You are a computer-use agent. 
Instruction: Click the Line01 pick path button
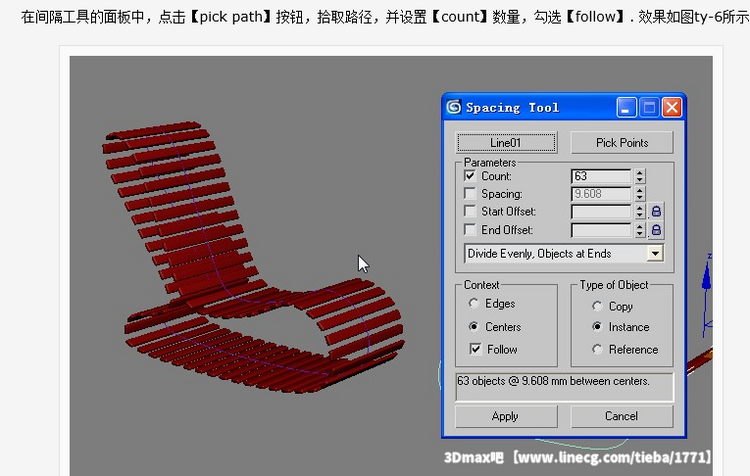coord(507,143)
